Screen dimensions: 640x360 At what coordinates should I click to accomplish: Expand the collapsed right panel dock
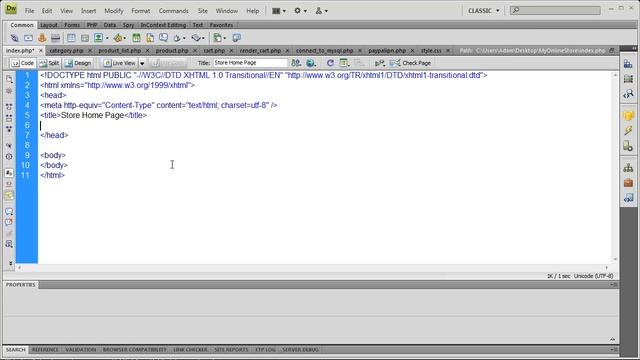pyautogui.click(x=634, y=49)
